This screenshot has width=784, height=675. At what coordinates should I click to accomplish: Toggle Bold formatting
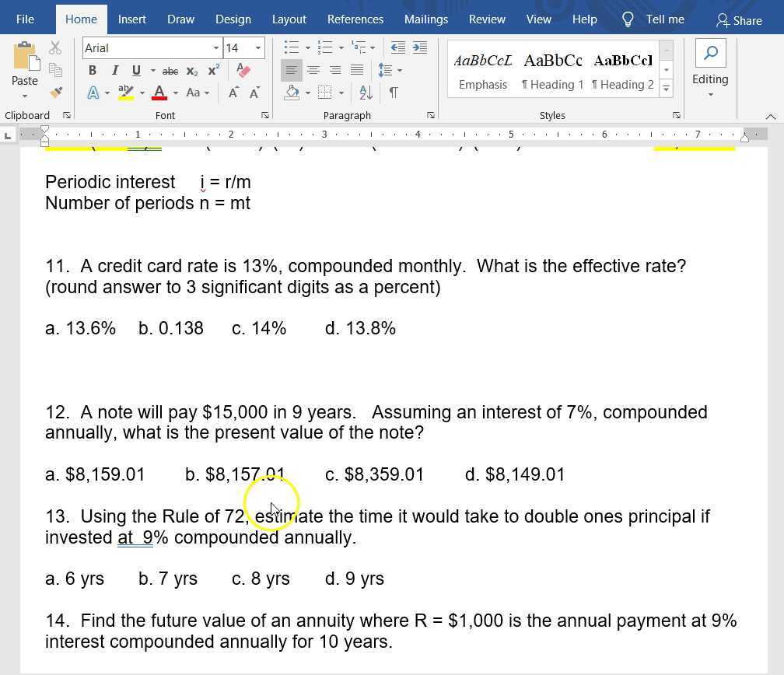point(93,71)
